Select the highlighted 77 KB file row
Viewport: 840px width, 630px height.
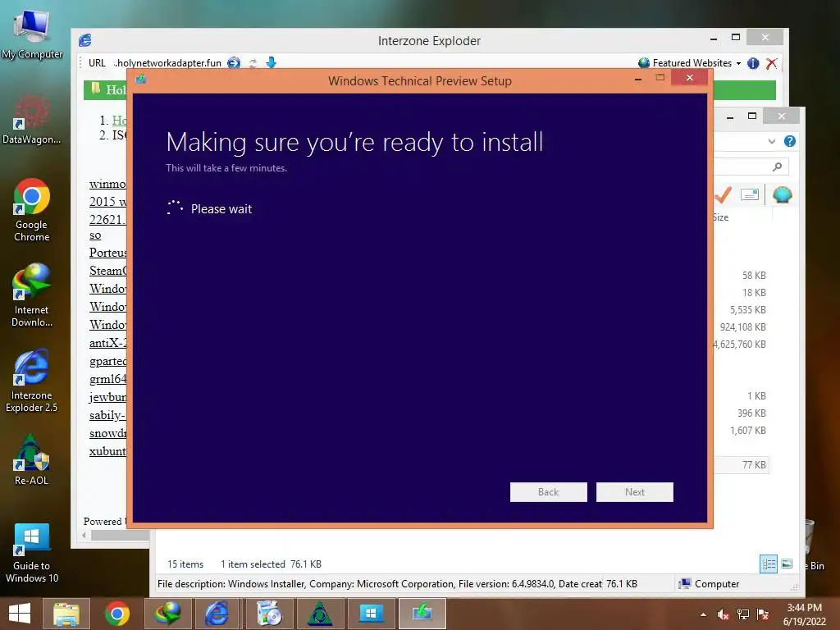(x=742, y=465)
